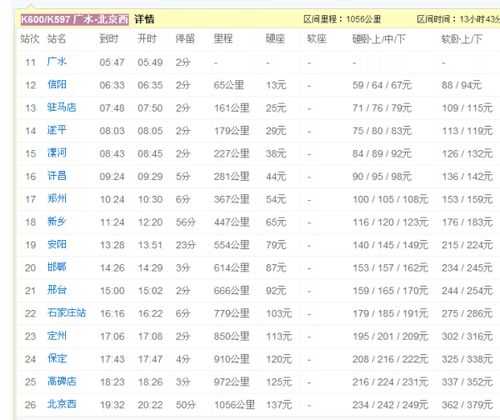Click the 16:22 departure time for 石家庄站
Viewport: 500px width, 420px height.
pos(150,313)
